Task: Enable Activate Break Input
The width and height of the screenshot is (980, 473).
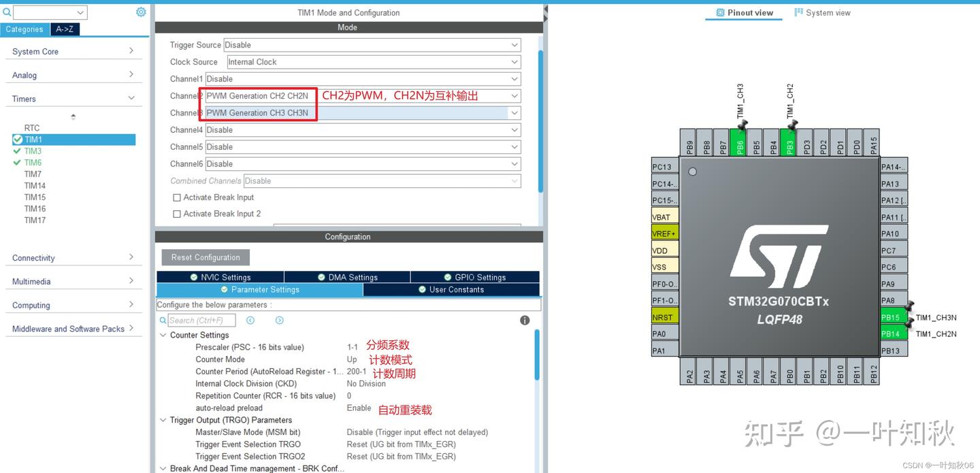Action: (x=177, y=197)
